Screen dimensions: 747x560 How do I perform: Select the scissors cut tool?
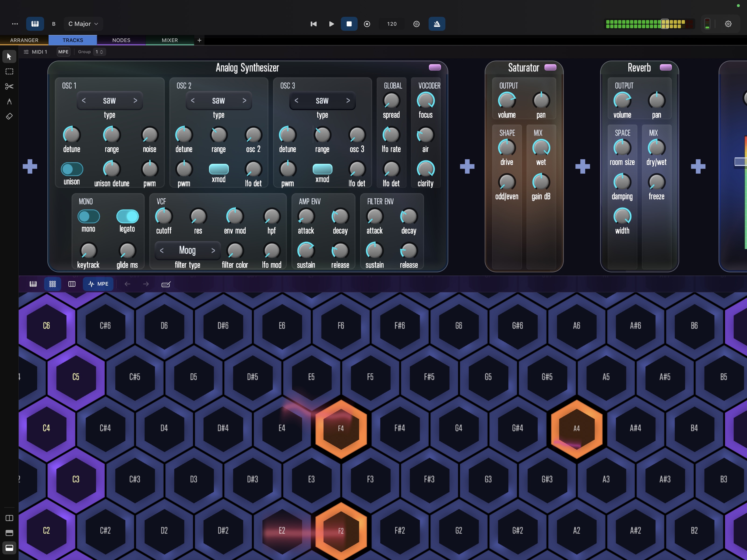9,86
